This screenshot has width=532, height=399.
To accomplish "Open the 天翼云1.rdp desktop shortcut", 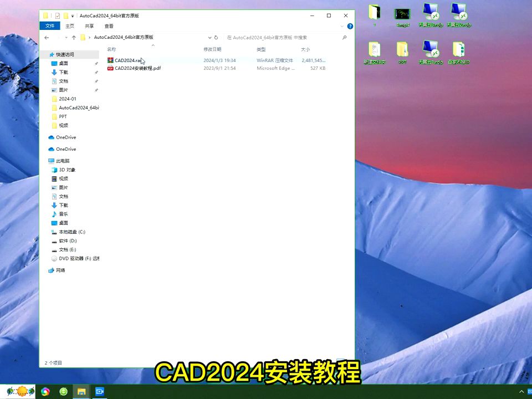I will [431, 47].
